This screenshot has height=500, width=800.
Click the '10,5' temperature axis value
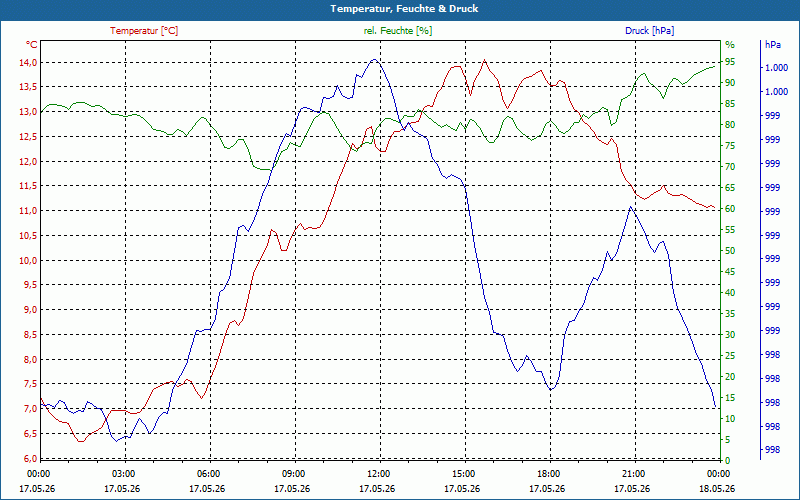tap(28, 236)
